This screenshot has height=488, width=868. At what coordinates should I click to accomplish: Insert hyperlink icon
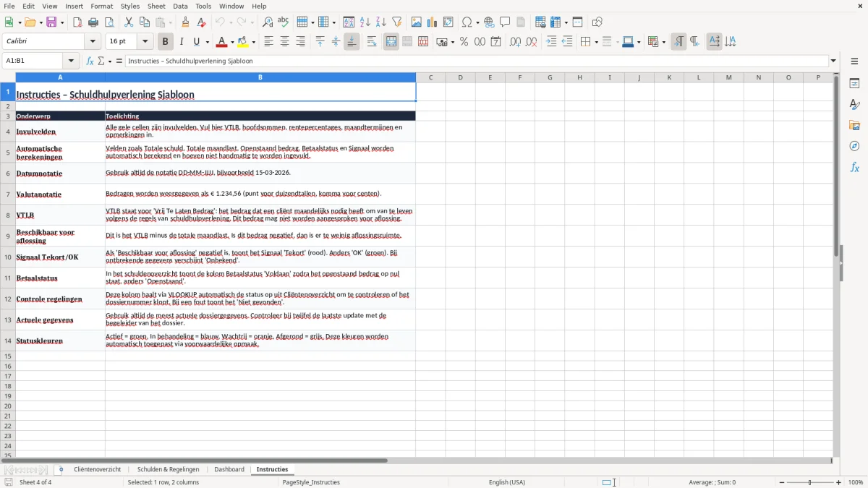tap(489, 22)
